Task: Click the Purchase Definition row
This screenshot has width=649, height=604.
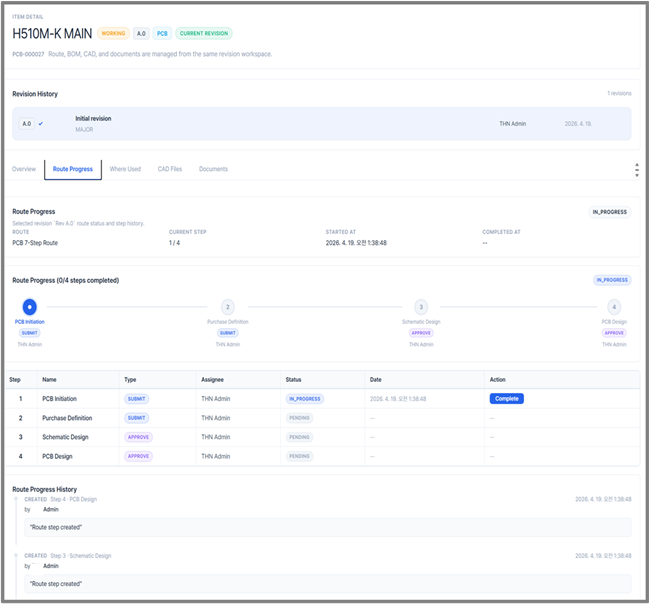Action: pyautogui.click(x=323, y=418)
